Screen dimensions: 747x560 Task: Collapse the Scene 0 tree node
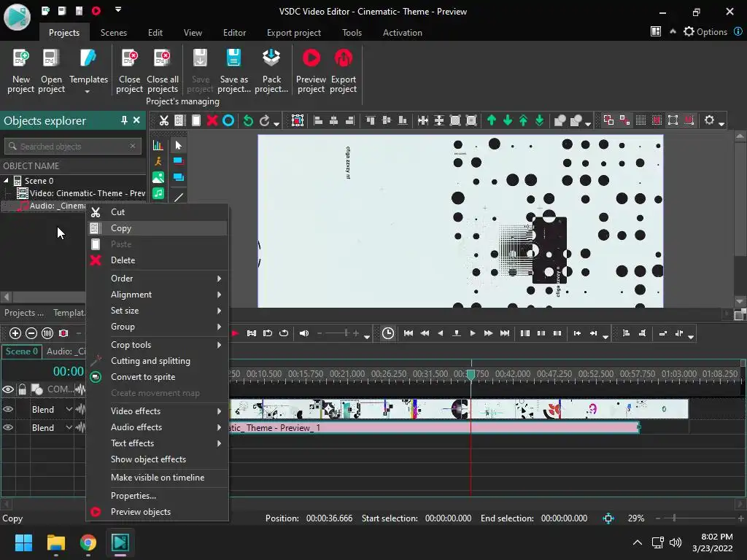click(x=6, y=181)
